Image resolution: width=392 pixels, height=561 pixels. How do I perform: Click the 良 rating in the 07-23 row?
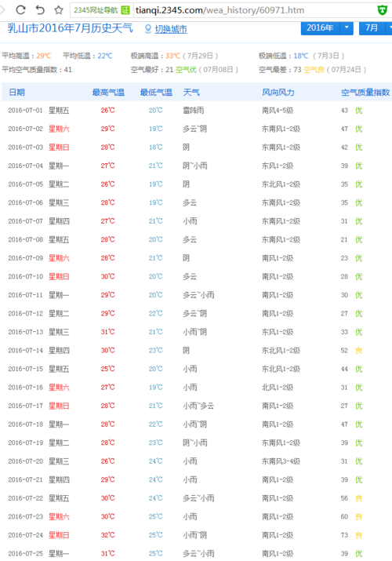359,517
